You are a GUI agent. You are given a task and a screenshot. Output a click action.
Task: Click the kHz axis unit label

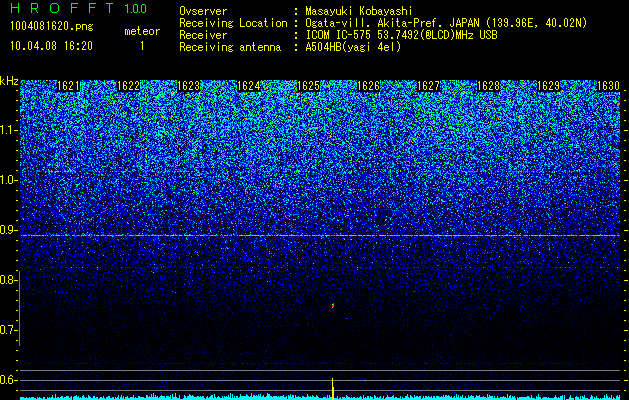pos(9,81)
